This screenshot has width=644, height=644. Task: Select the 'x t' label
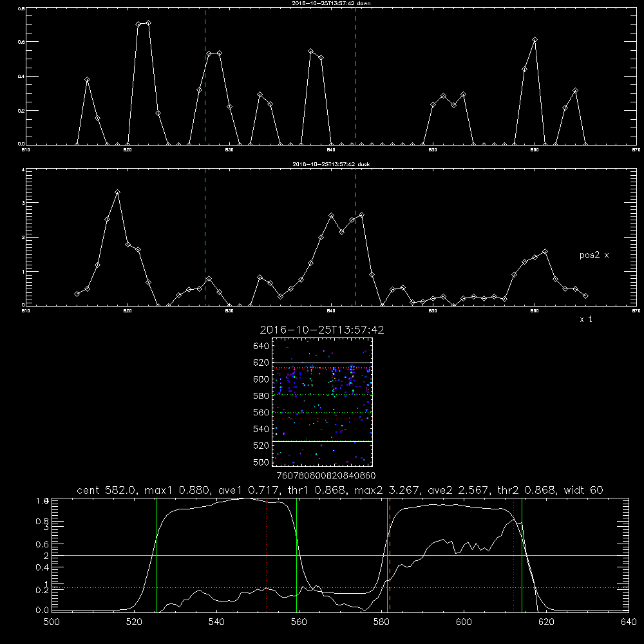[x=585, y=319]
